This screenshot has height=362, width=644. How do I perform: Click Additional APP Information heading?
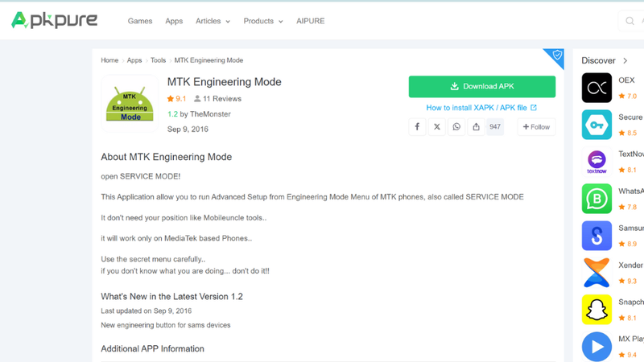click(x=152, y=349)
